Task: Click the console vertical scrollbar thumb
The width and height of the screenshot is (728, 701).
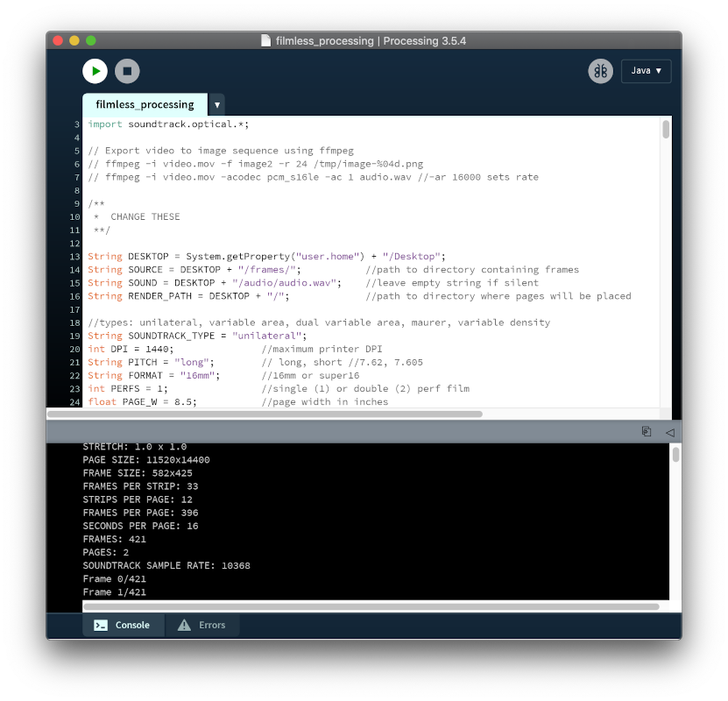Action: click(675, 455)
